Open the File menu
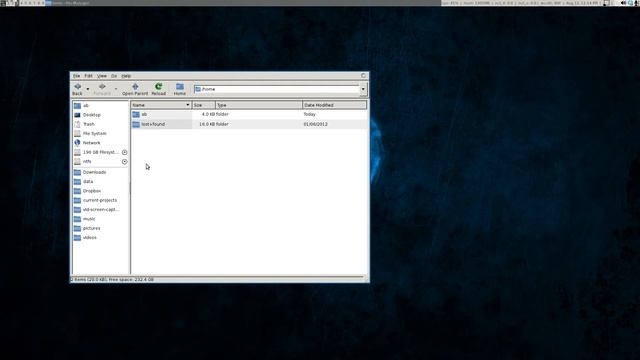This screenshot has width=640, height=360. (76, 76)
